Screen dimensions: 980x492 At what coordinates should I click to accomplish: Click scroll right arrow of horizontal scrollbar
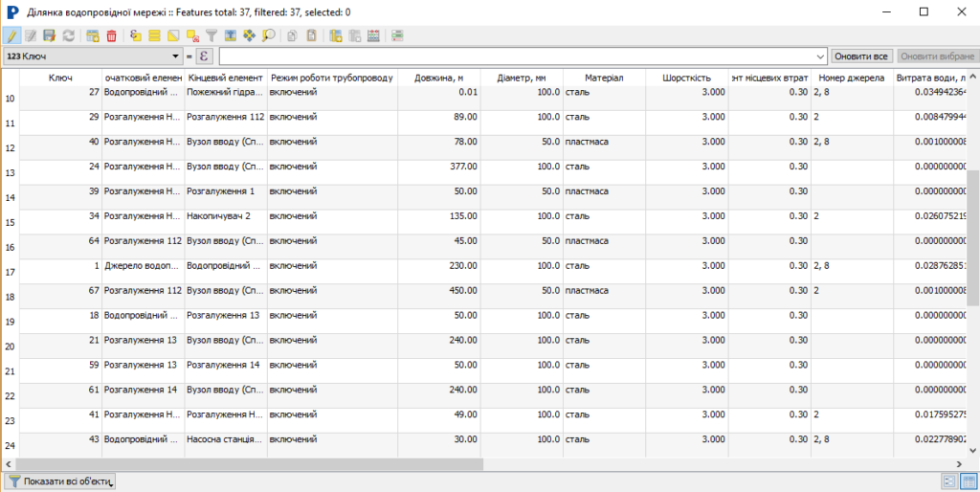(x=960, y=464)
